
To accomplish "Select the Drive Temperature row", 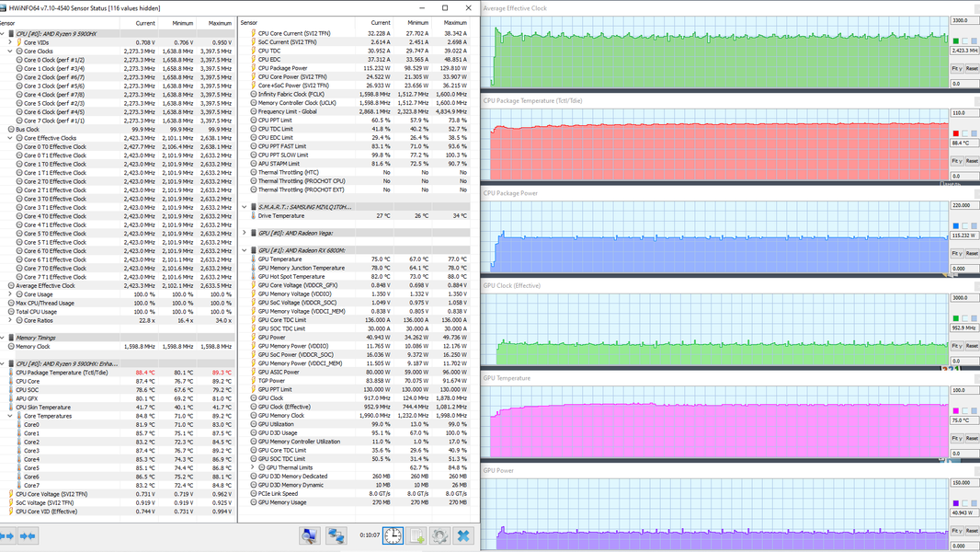I will pyautogui.click(x=355, y=215).
